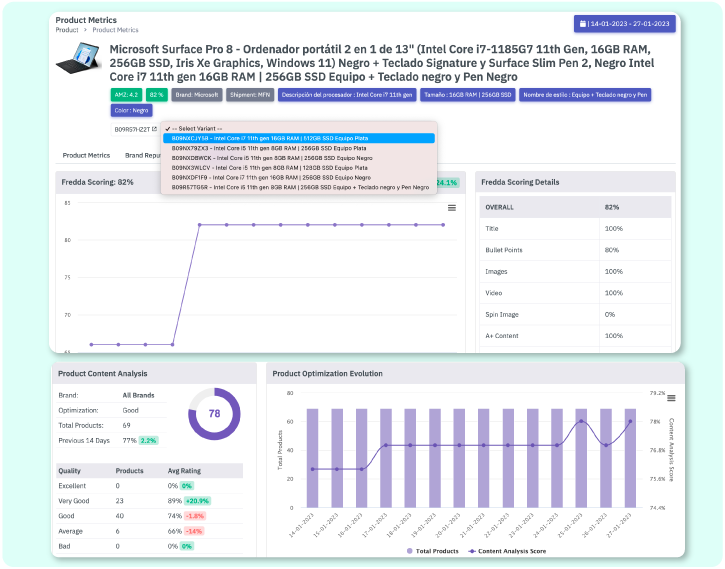Click the calendar icon in date button
Viewport: 725px width, 569px height.
coord(583,24)
